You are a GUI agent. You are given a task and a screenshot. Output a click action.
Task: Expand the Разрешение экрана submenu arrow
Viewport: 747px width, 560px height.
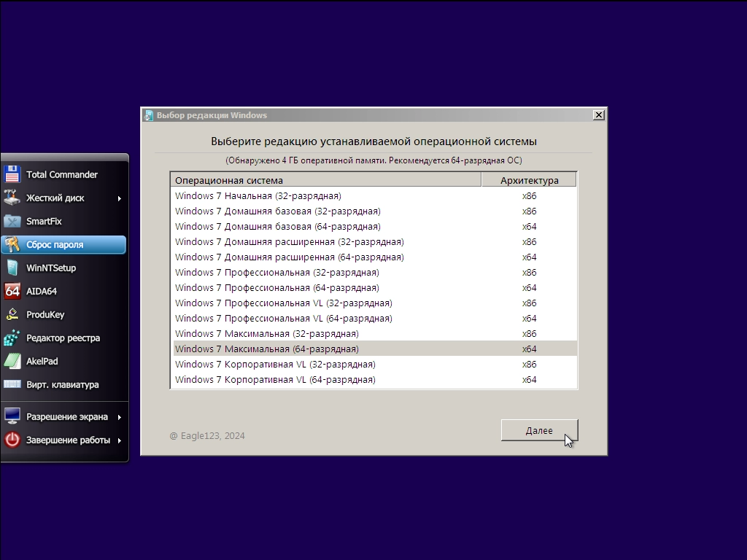[x=119, y=417]
